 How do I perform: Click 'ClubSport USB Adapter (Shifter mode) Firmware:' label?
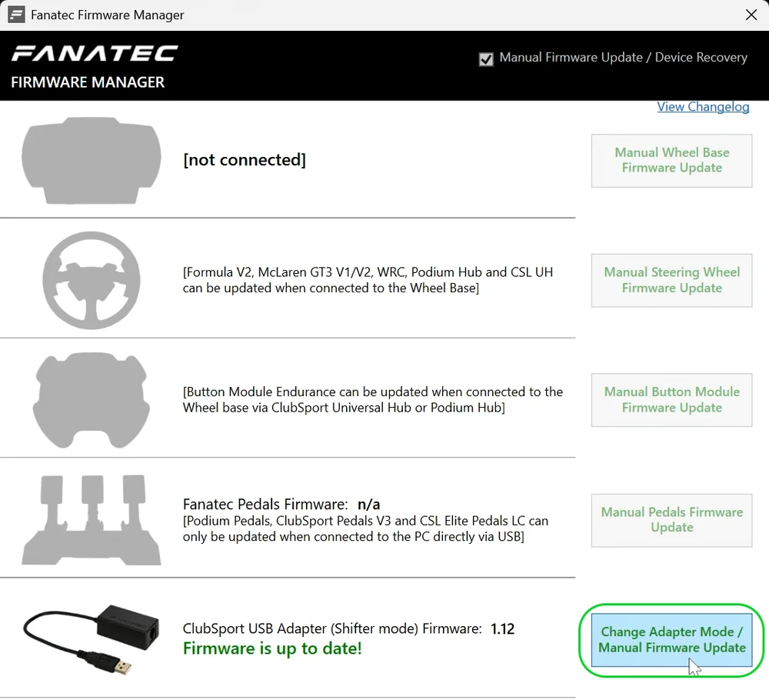[332, 629]
